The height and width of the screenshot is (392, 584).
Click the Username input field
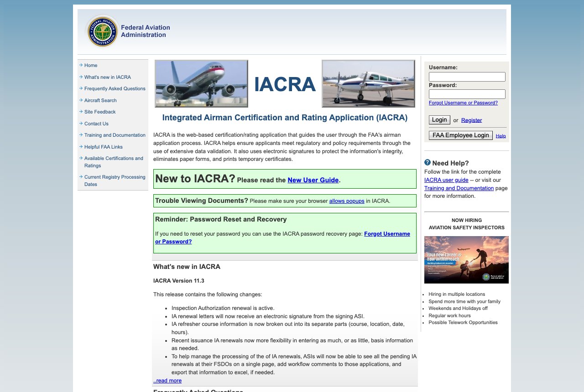click(x=467, y=77)
